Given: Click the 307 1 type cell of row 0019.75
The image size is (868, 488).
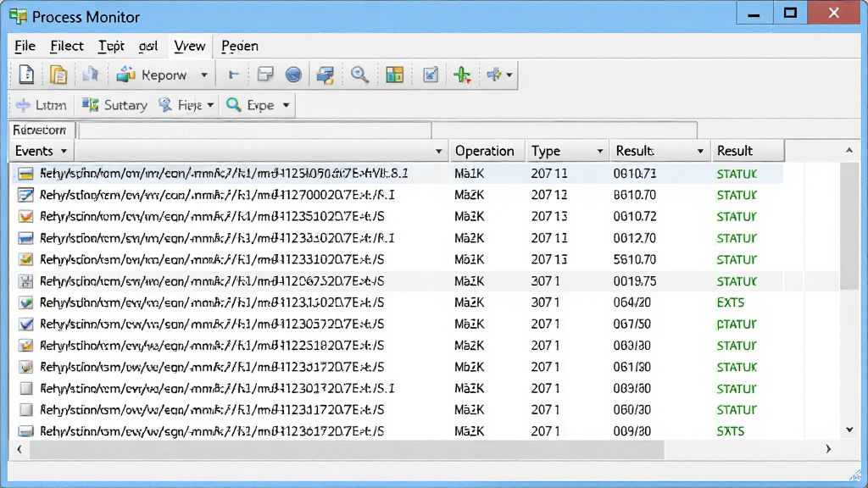Looking at the screenshot, I should pos(545,281).
